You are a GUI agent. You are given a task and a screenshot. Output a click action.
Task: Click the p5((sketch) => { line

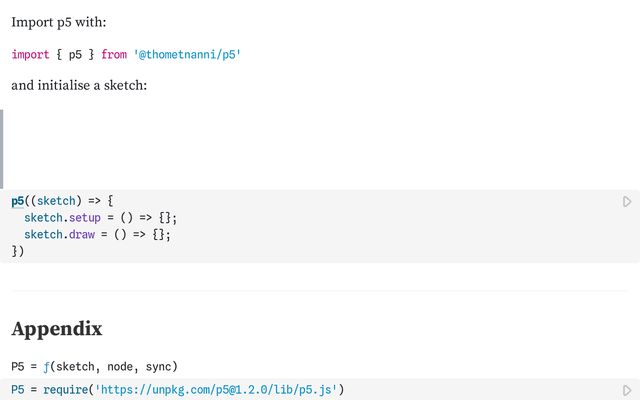[x=62, y=200]
